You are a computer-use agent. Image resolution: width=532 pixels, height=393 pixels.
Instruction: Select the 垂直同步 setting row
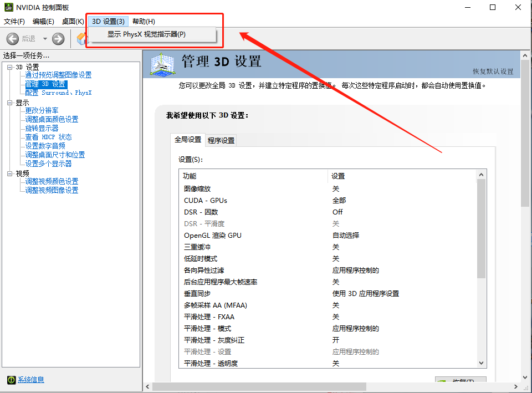(328, 294)
